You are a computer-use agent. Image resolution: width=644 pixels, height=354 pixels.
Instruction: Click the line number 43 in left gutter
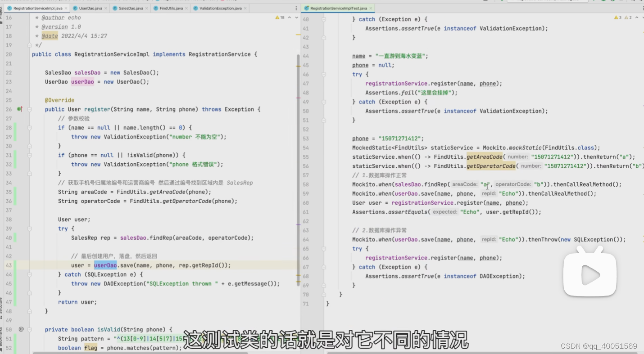pyautogui.click(x=9, y=265)
